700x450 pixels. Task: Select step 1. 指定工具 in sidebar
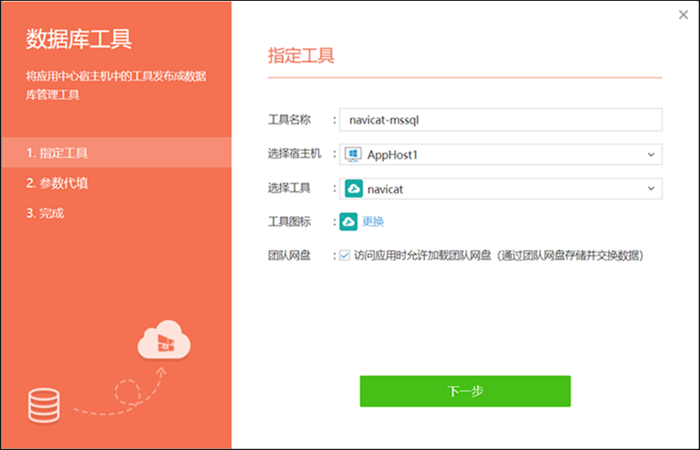point(57,153)
